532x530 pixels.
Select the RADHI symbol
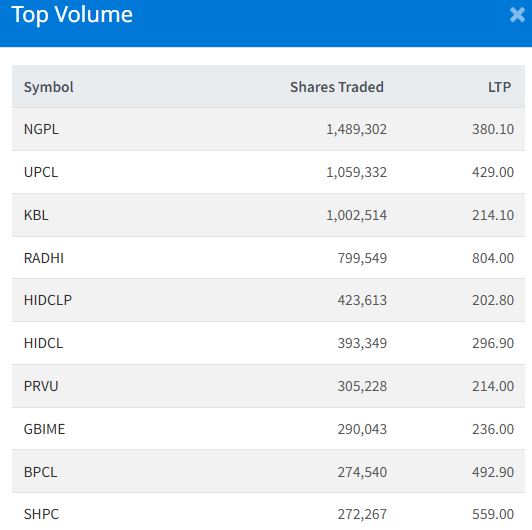pos(44,258)
